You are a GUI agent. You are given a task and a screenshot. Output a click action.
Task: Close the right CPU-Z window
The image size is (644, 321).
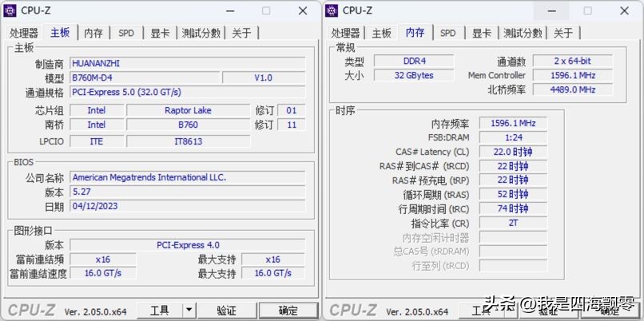point(624,10)
